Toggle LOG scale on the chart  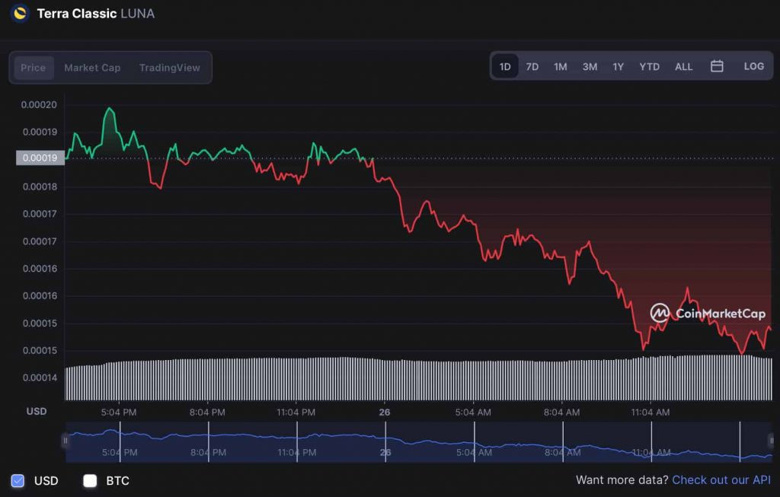point(754,67)
